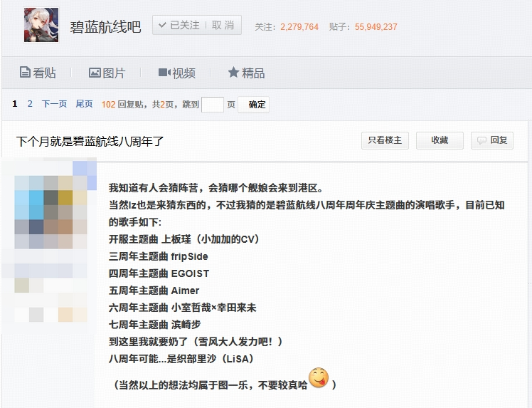532x408 pixels.
Task: Click the post count 55,949,237
Action: click(376, 27)
